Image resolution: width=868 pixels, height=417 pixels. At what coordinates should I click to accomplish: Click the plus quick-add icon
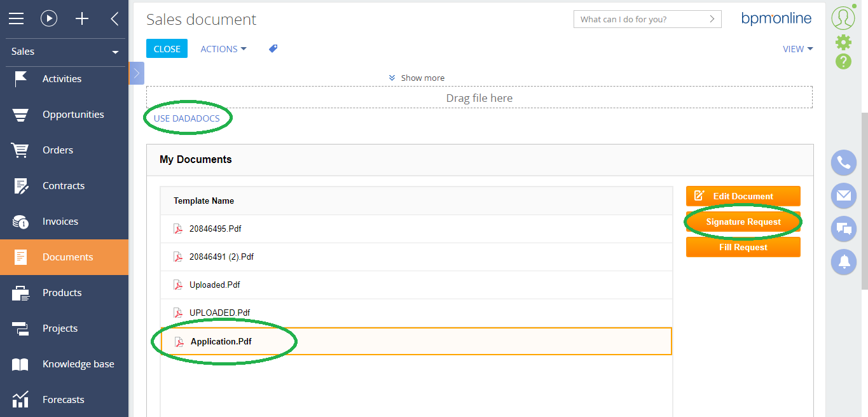coord(82,18)
